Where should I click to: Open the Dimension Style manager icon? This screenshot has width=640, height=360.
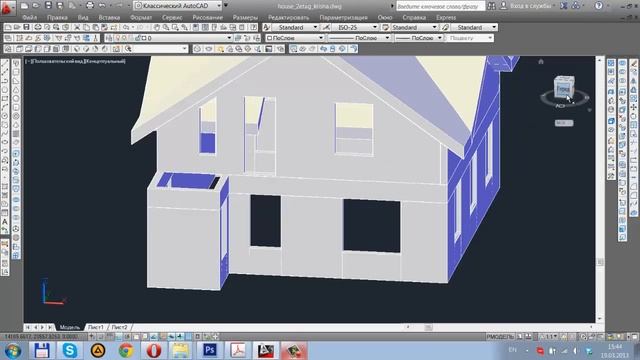326,27
